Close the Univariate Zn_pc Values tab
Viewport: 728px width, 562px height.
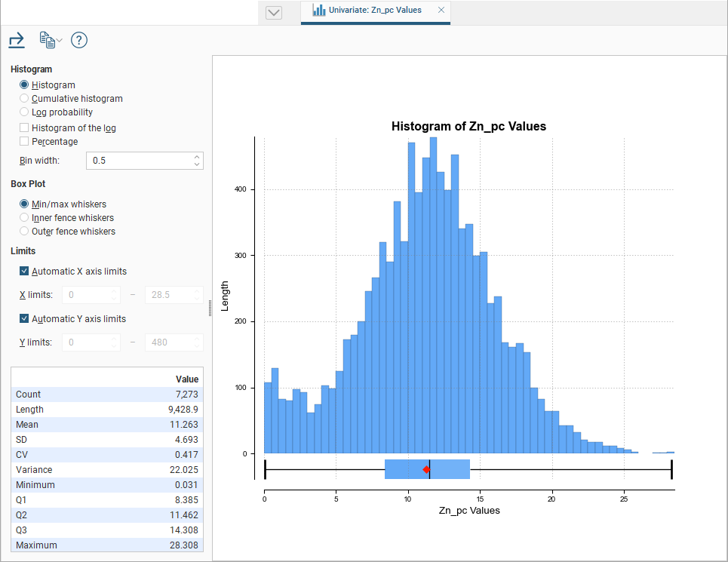441,11
